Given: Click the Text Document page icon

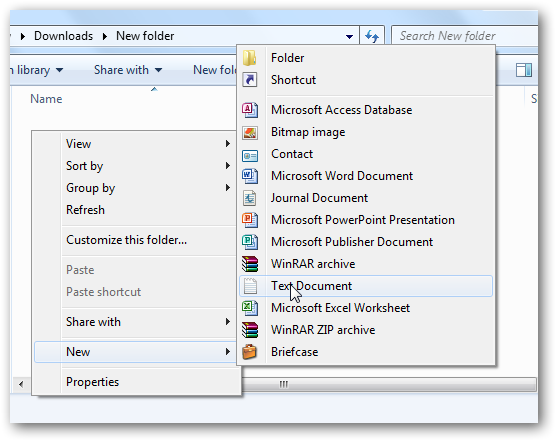Looking at the screenshot, I should pyautogui.click(x=250, y=286).
